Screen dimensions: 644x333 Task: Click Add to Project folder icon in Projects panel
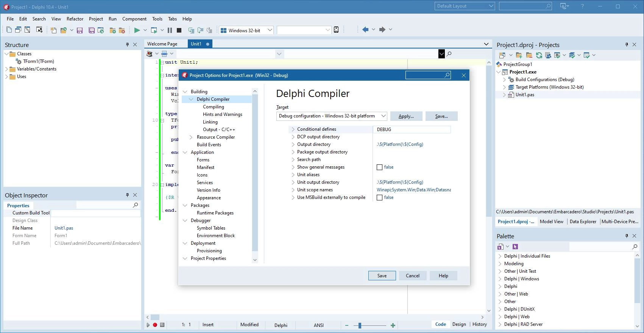(519, 55)
